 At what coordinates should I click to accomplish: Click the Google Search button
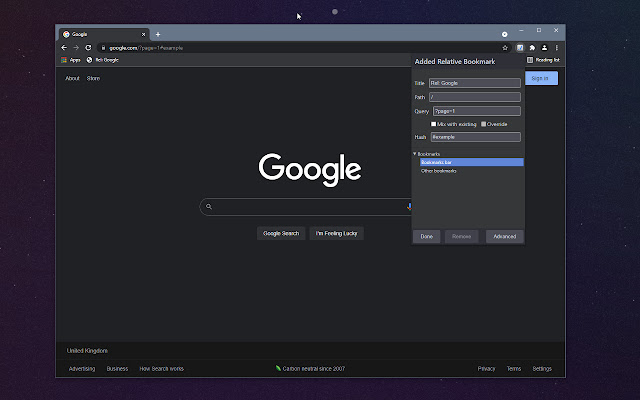tap(281, 233)
